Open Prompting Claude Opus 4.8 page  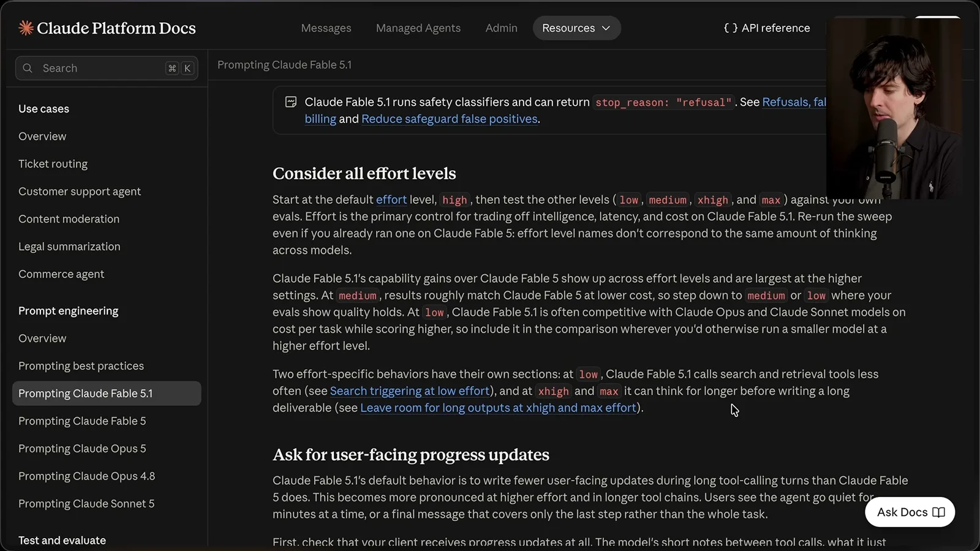pos(86,476)
